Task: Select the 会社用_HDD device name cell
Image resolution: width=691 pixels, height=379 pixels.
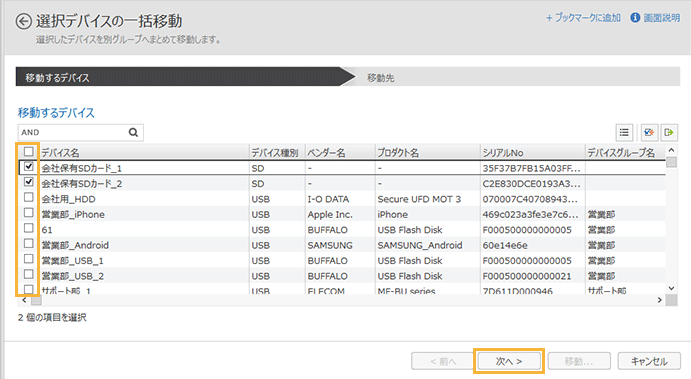Action: click(144, 199)
